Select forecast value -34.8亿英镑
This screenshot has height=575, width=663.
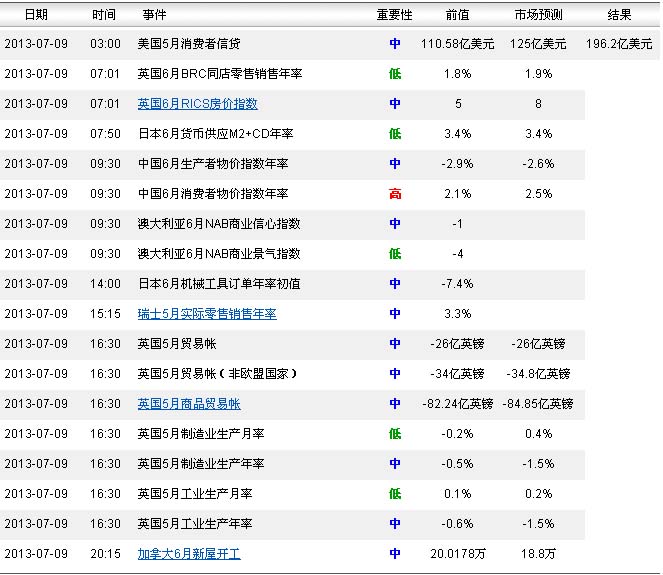(538, 374)
